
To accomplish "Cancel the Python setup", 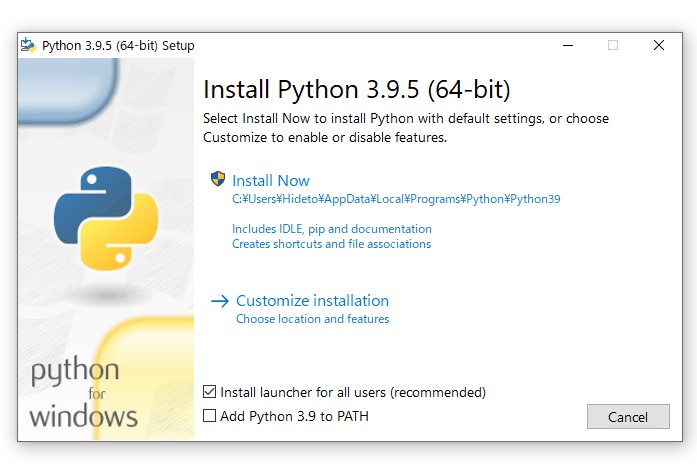I will [628, 417].
